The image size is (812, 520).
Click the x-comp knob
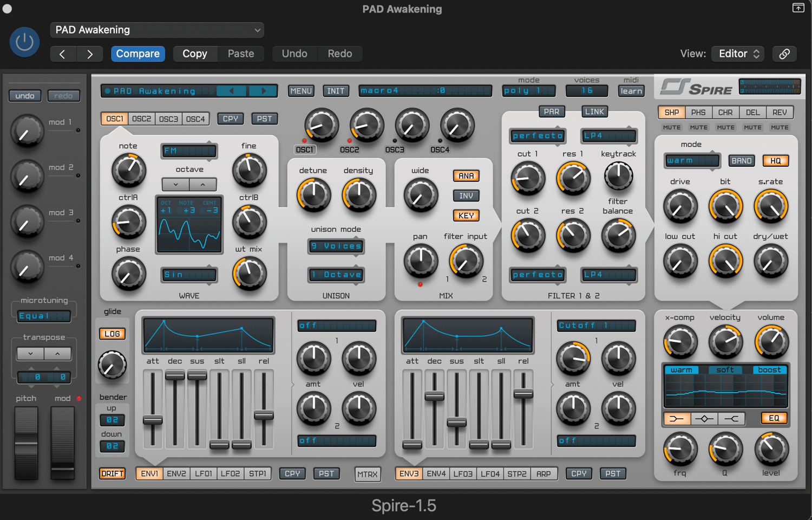(680, 342)
